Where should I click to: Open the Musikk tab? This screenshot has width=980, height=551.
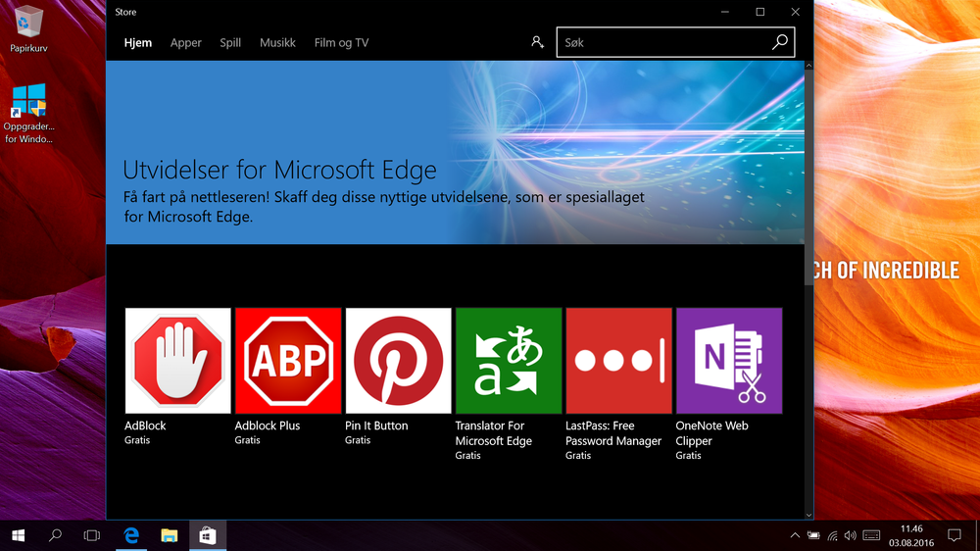point(277,42)
